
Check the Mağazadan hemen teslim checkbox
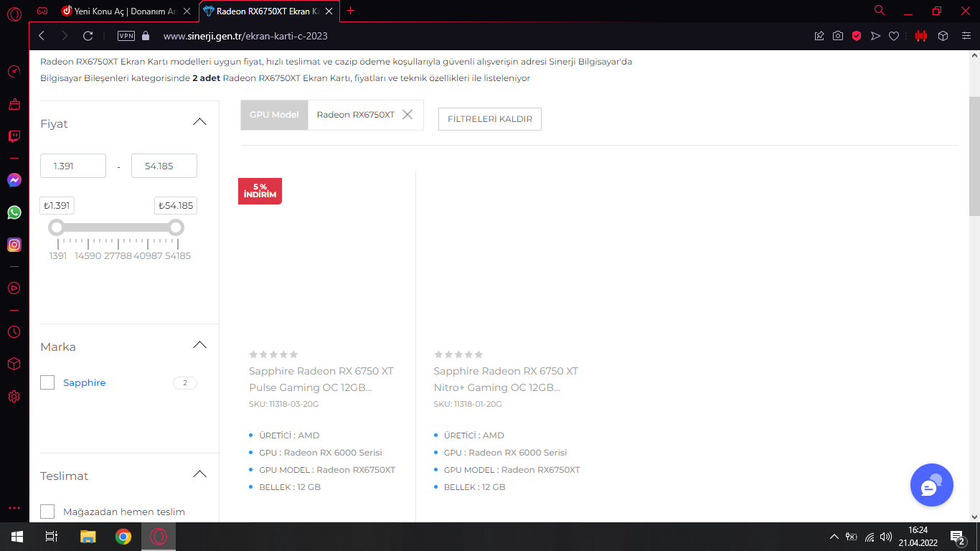[47, 512]
